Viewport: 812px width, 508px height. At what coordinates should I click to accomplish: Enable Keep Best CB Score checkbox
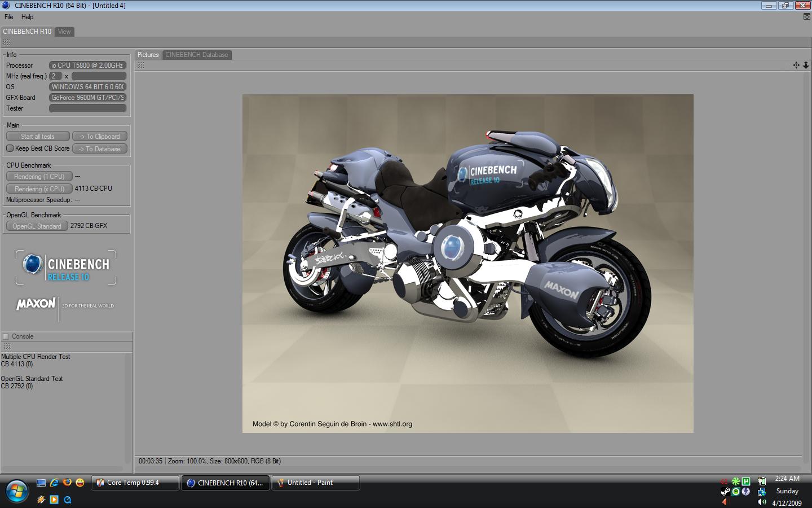pyautogui.click(x=10, y=148)
